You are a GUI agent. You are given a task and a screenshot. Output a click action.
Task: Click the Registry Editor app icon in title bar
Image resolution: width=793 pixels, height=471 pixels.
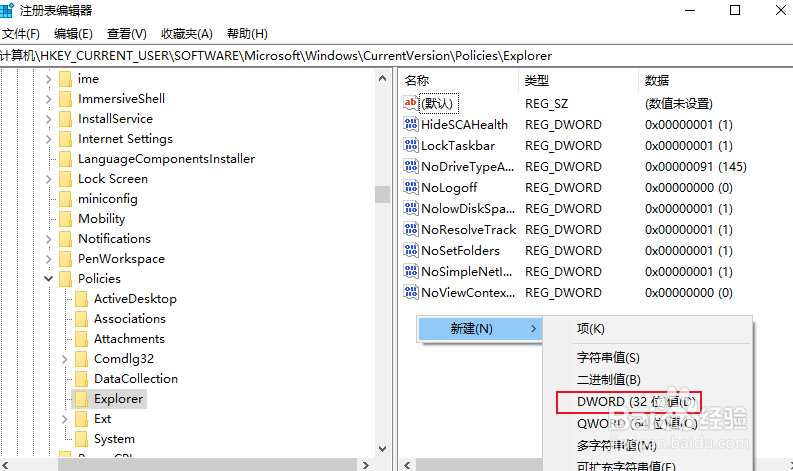click(6, 10)
